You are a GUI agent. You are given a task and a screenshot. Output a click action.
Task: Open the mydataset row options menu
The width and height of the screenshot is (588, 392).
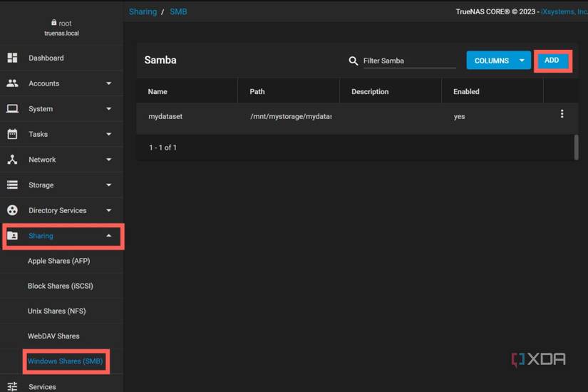562,114
